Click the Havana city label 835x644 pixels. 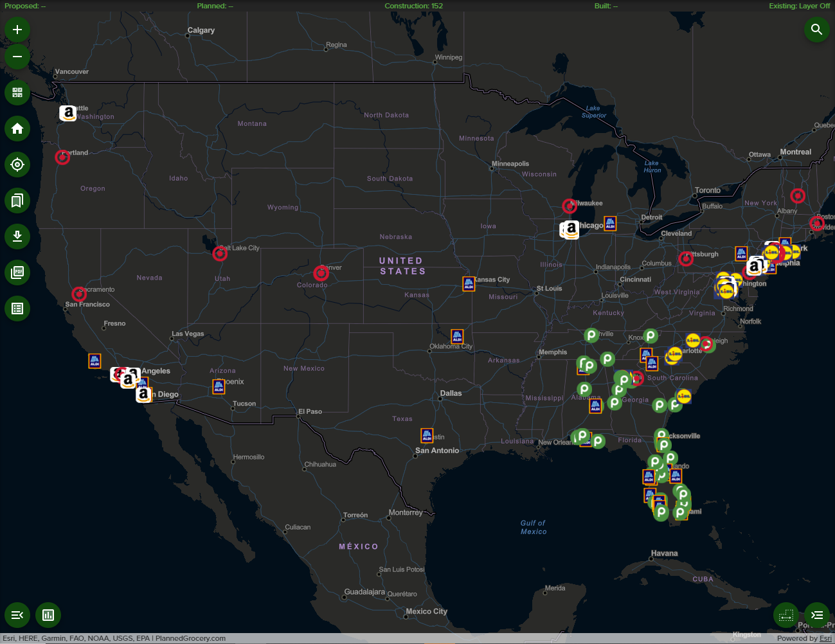point(664,553)
